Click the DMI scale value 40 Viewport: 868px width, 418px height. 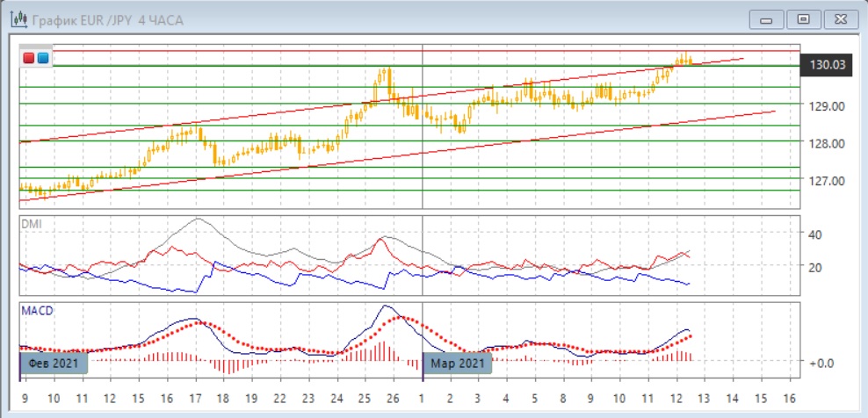click(x=814, y=234)
